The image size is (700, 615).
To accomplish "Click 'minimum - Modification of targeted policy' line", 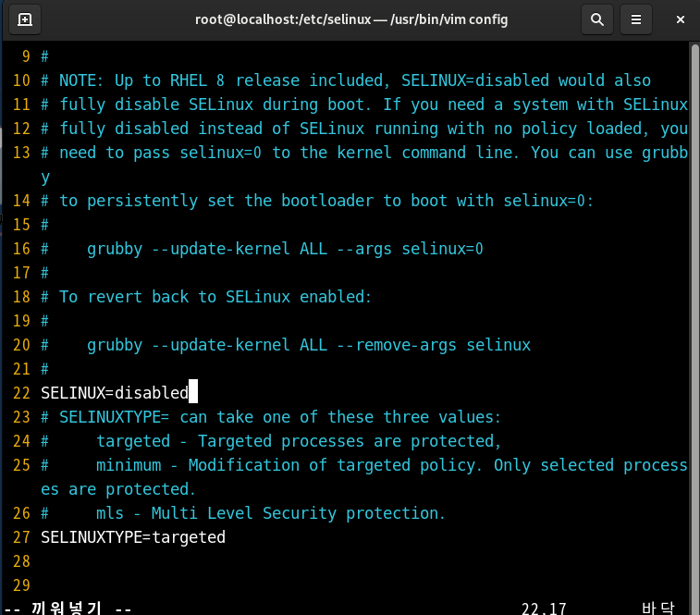I will click(x=364, y=465).
